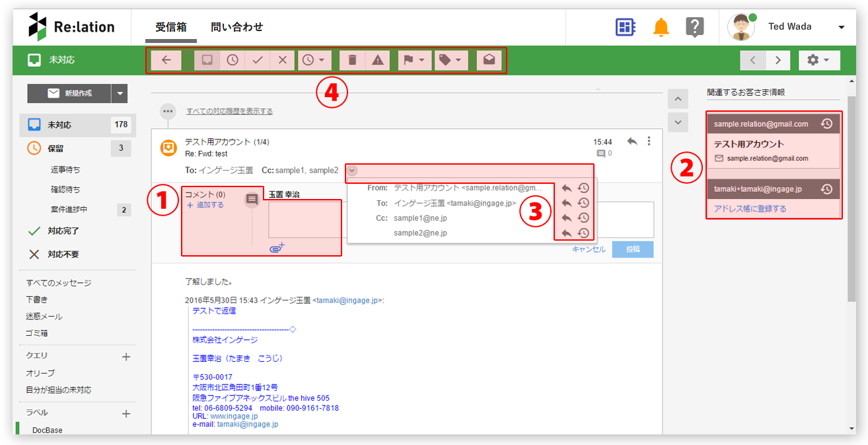Go back using the arrow toolbar button

pyautogui.click(x=166, y=60)
